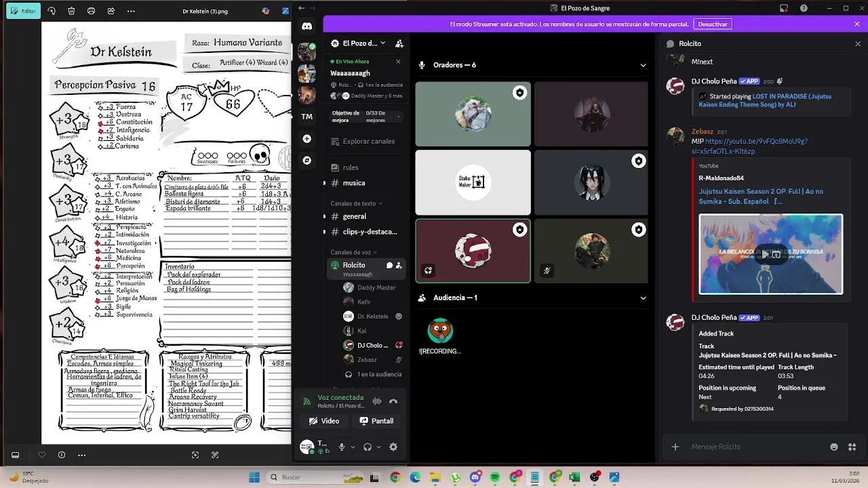Open Discord inbox icon in title bar
868x488 pixels.
point(784,8)
